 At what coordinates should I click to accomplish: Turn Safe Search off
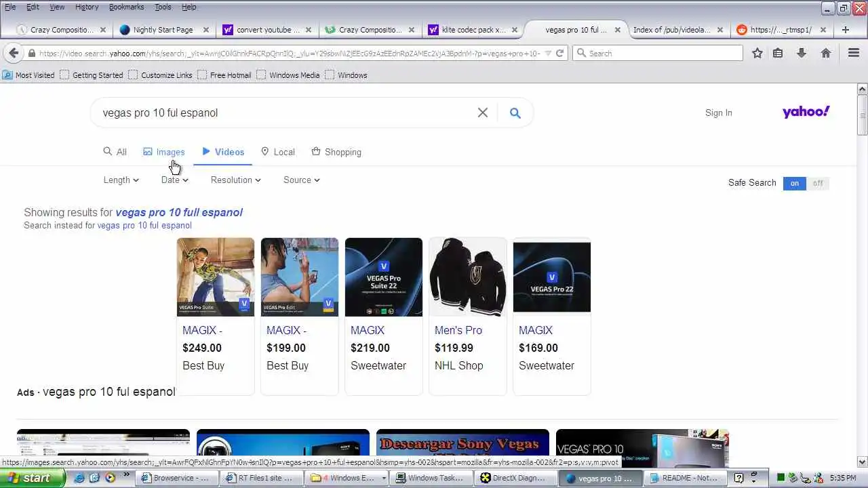point(818,183)
